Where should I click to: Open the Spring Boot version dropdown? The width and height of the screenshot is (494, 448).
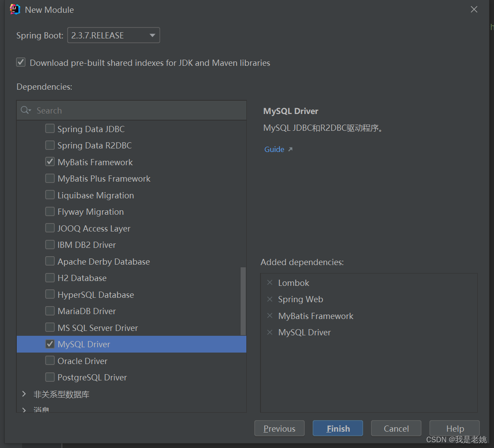113,35
